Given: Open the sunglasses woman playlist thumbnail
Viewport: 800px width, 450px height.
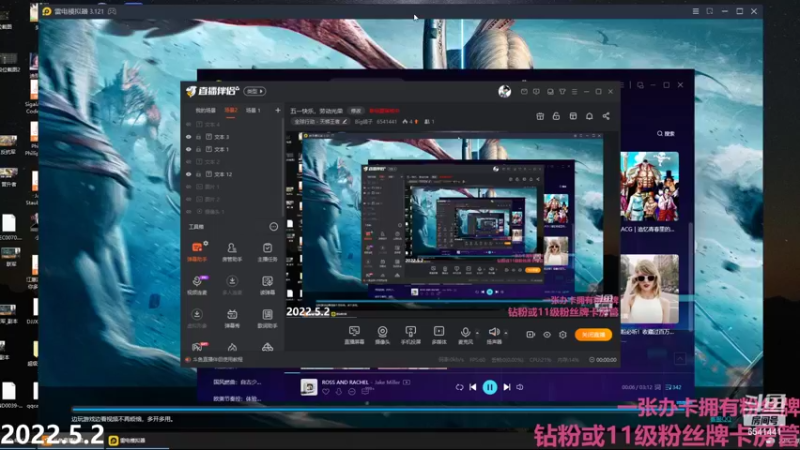Looking at the screenshot, I should coord(649,289).
